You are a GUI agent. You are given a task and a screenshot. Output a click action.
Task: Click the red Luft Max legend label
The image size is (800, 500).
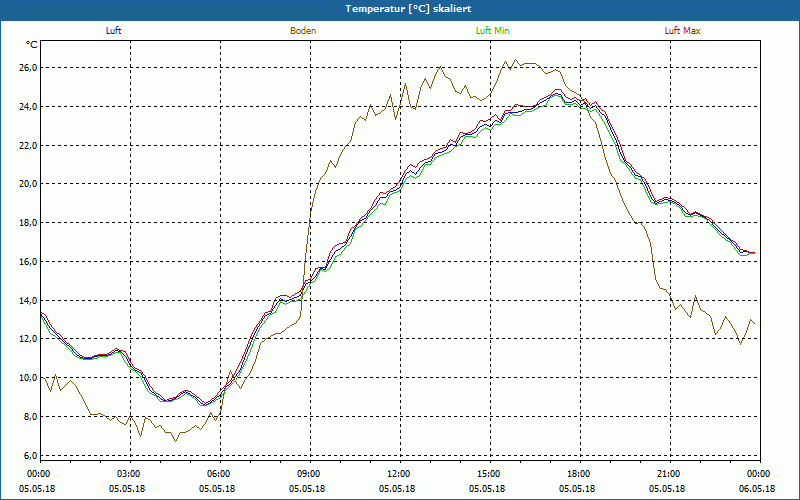pos(682,31)
